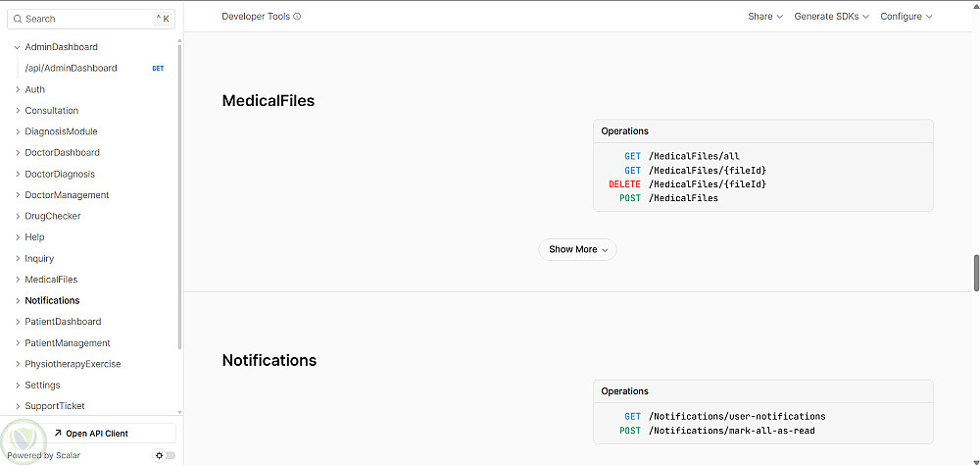Collapse the AdminDashboard sidebar section
The image size is (980, 465).
click(x=18, y=47)
